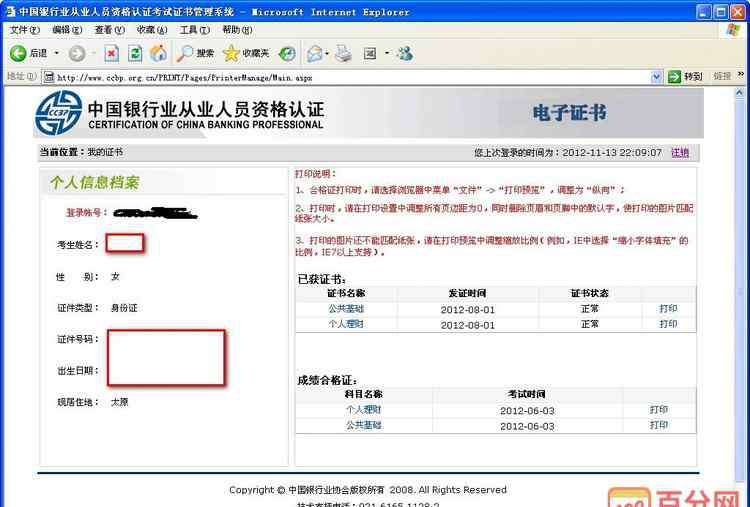Open the 文件(F) menu
Screen dimensions: 750x507
pyautogui.click(x=25, y=30)
